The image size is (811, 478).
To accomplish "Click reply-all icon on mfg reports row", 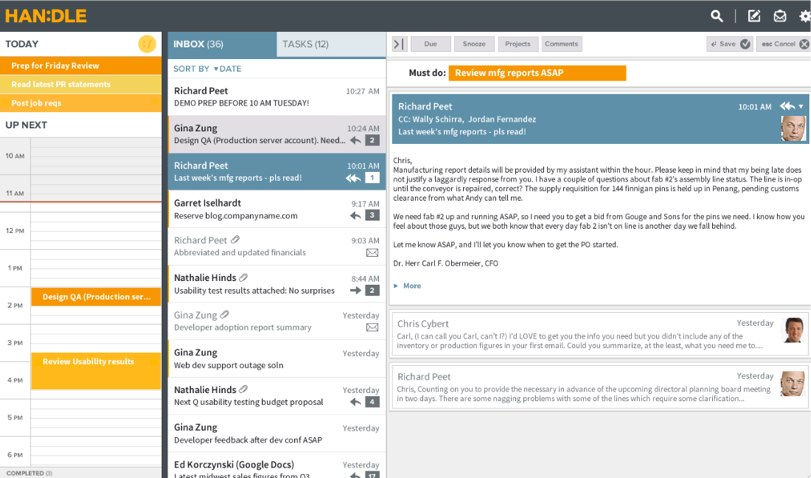I will pyautogui.click(x=353, y=178).
